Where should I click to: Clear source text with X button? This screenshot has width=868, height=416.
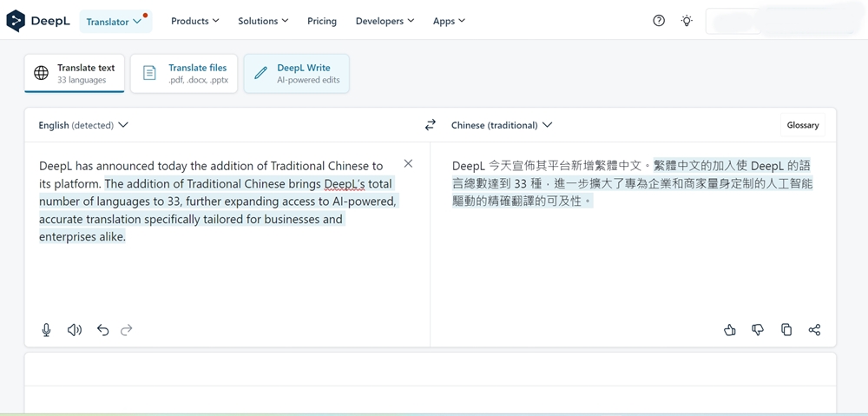408,163
